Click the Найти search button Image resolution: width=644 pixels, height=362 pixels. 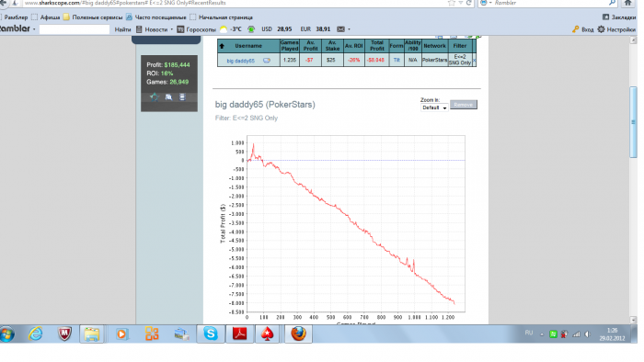122,29
